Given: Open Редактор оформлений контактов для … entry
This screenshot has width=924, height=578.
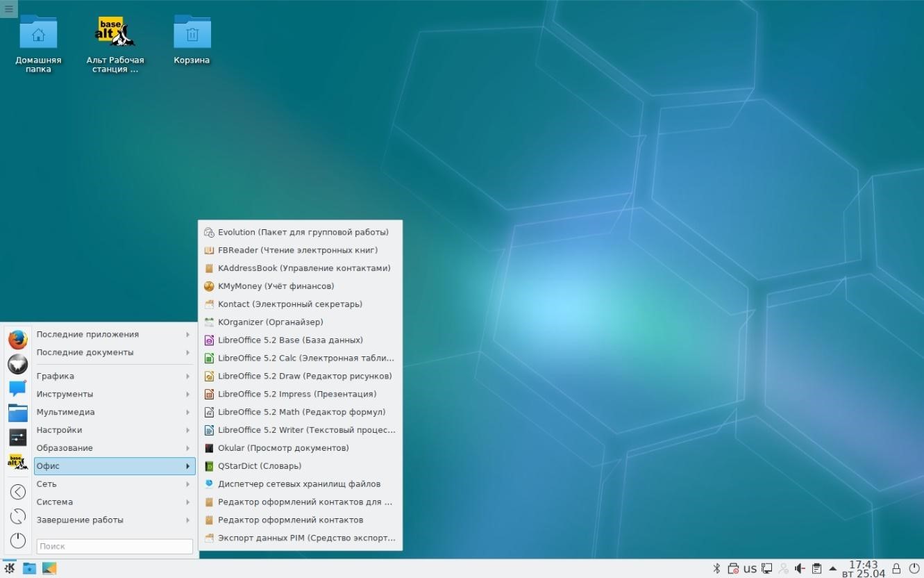Looking at the screenshot, I should tap(300, 502).
